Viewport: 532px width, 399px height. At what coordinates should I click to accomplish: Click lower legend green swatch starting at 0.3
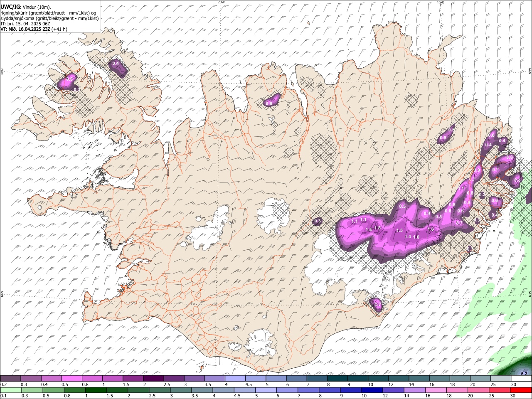(x=32, y=390)
